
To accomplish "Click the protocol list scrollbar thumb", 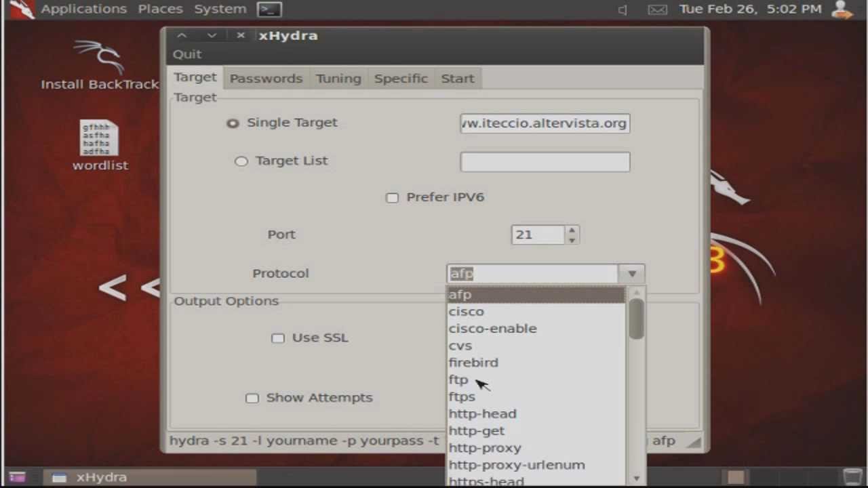I will (x=636, y=319).
